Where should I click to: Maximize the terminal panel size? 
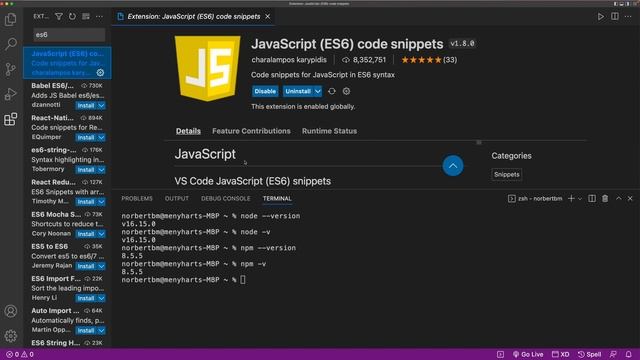[x=619, y=198]
